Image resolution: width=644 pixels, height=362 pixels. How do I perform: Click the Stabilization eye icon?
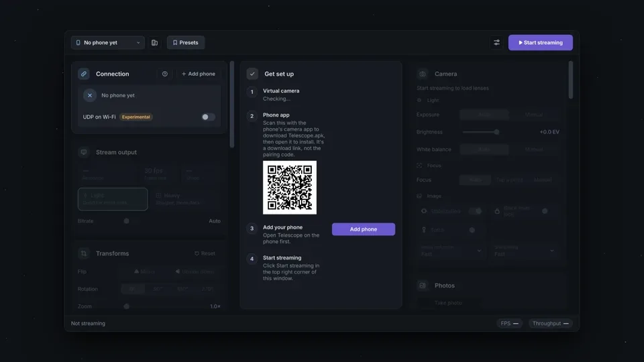point(424,211)
